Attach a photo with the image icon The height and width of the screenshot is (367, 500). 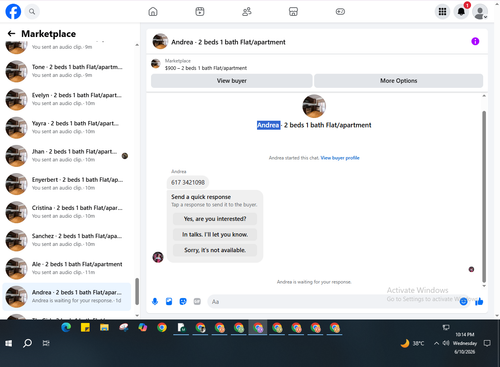(x=169, y=302)
